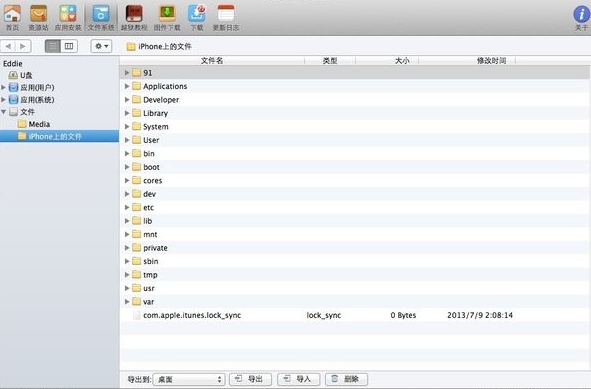Screen dimensions: 591x389
Task: Open the gear action dropdown
Action: tap(101, 46)
